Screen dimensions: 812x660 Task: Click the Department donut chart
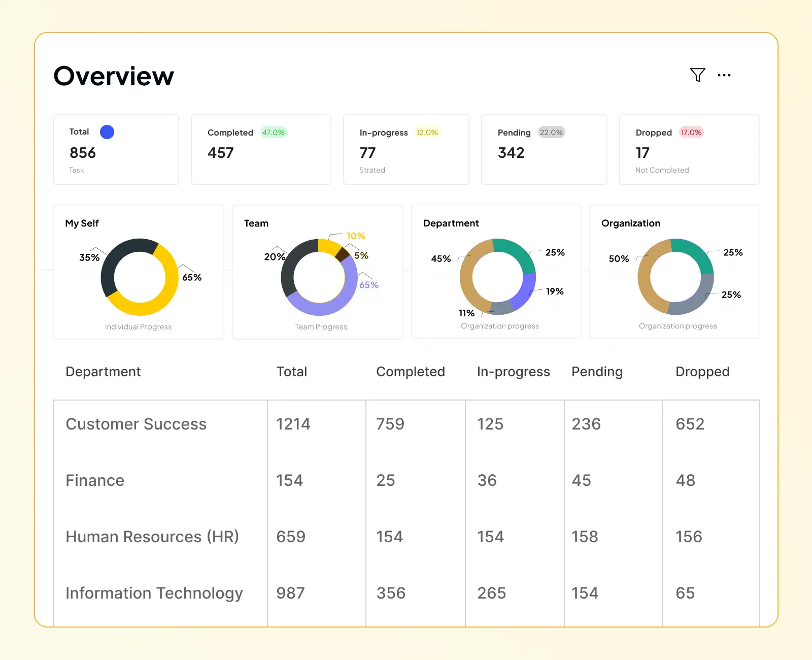[498, 277]
